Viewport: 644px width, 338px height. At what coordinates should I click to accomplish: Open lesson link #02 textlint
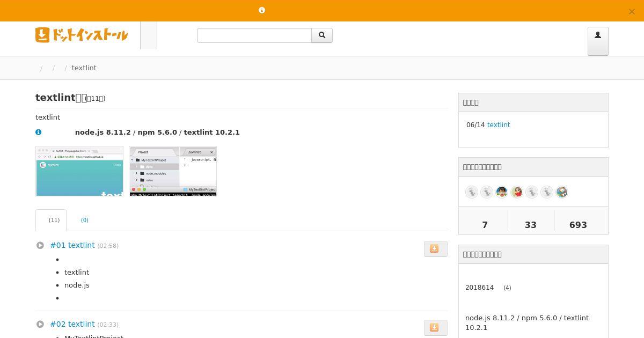[x=72, y=324]
